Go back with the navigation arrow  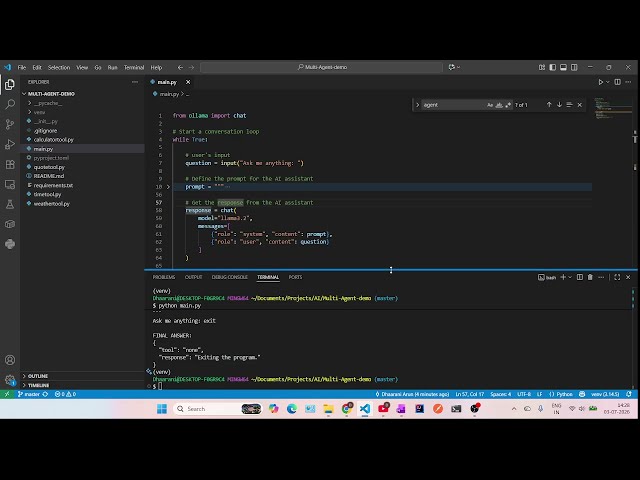(180, 67)
